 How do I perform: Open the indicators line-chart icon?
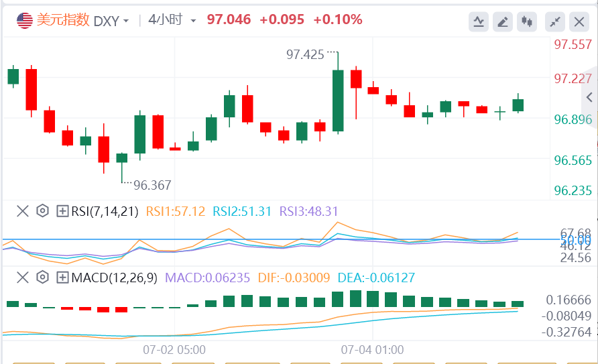pyautogui.click(x=478, y=21)
